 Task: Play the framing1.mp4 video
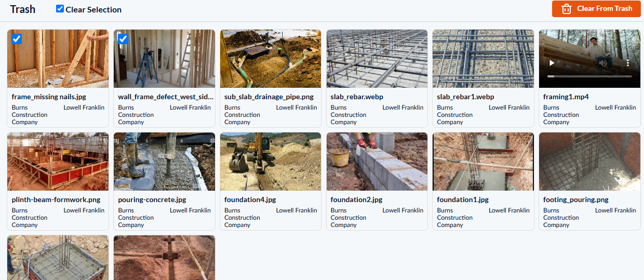pyautogui.click(x=552, y=63)
